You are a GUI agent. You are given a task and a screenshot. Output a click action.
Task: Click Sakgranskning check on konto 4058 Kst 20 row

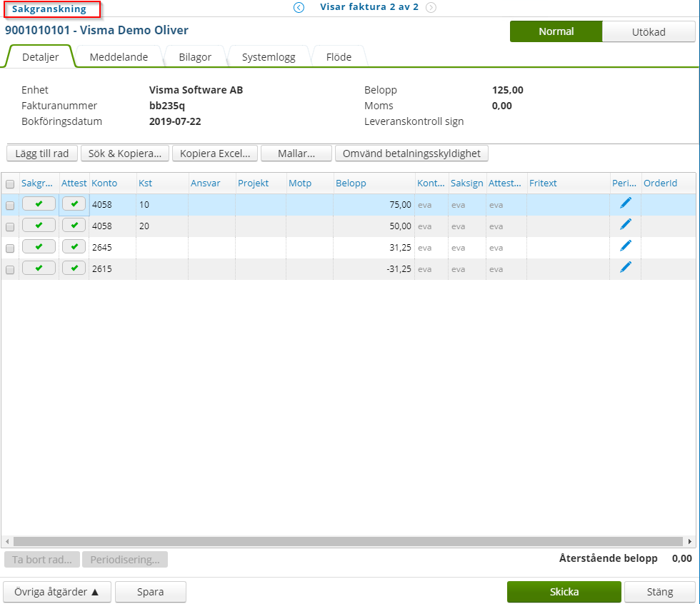39,224
